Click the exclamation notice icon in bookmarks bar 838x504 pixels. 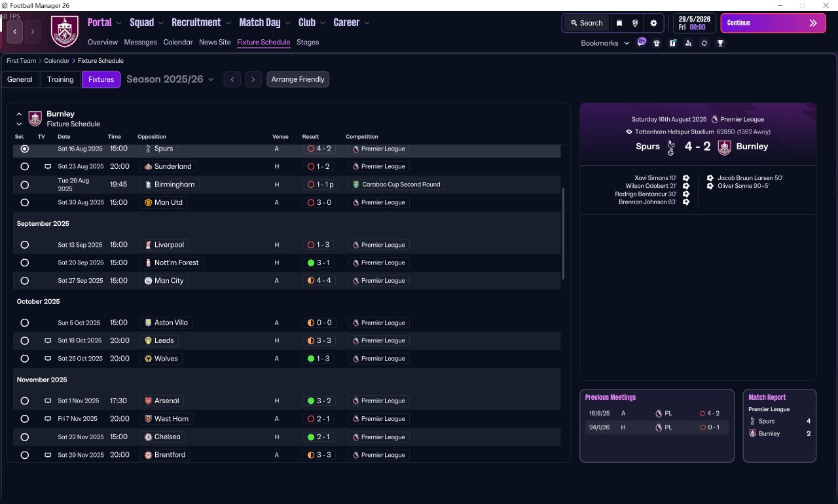(x=672, y=43)
